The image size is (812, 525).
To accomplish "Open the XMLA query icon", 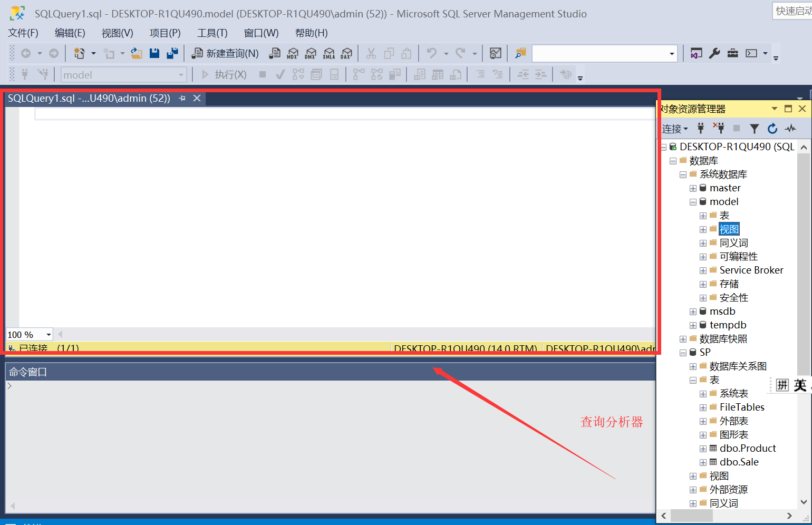I will pos(328,53).
